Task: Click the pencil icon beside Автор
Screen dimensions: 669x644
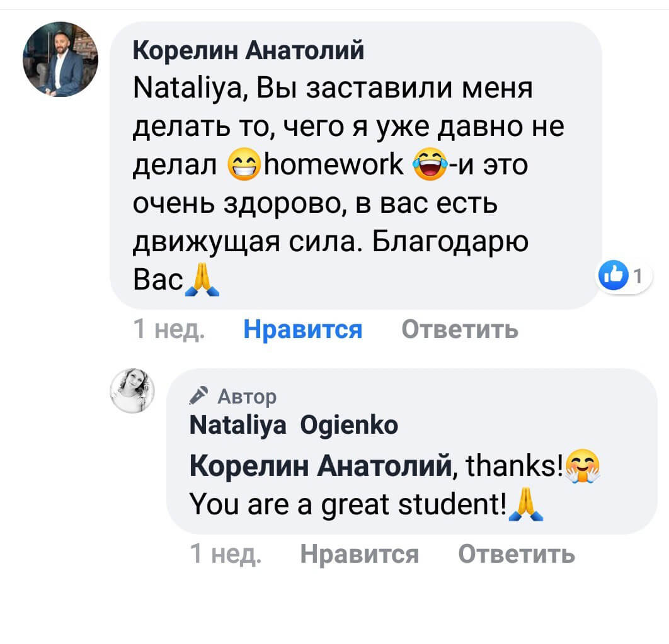Action: tap(199, 395)
